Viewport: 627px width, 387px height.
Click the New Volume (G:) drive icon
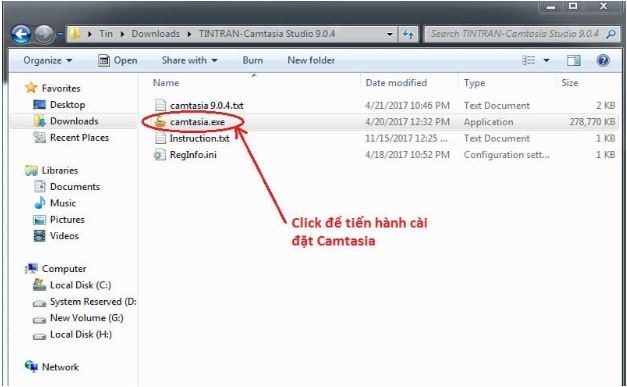[39, 319]
